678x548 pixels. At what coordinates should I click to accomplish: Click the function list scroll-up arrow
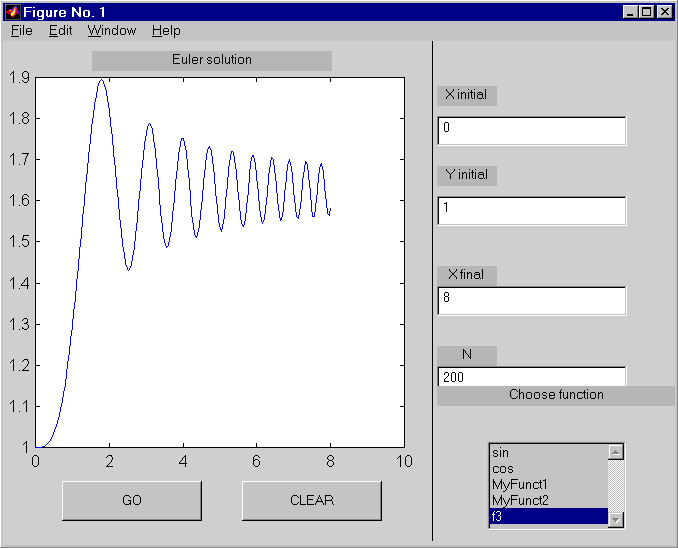616,452
